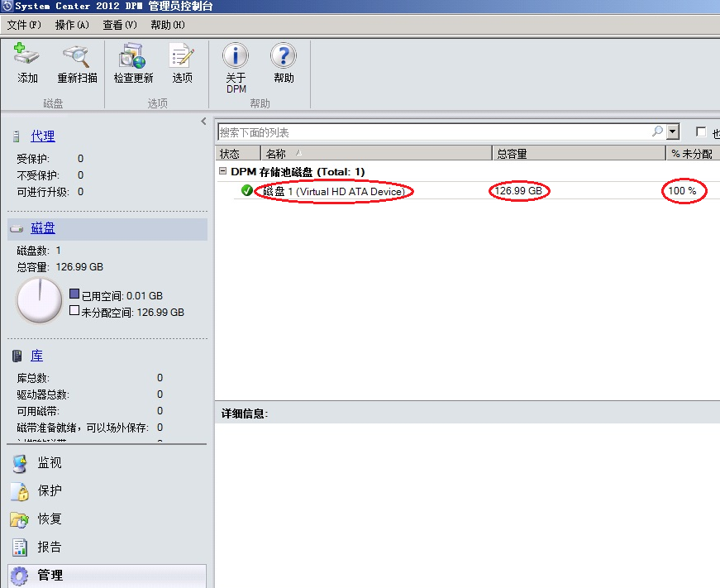
Task: Click the 报告 chart icon
Action: pyautogui.click(x=20, y=547)
